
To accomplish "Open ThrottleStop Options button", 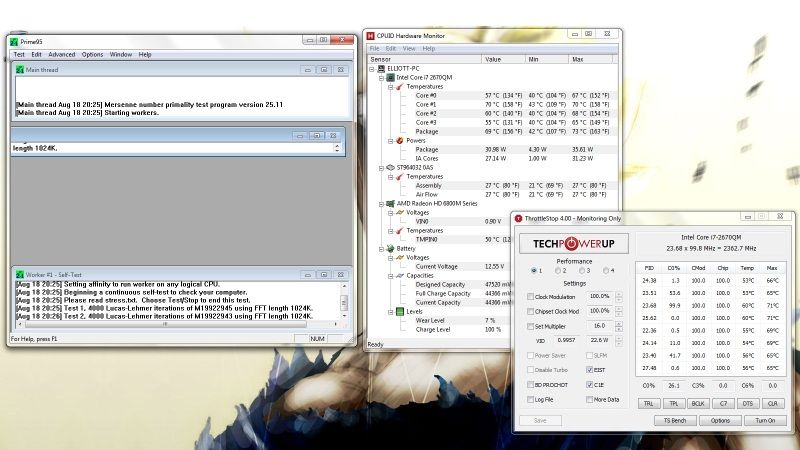I will click(720, 420).
